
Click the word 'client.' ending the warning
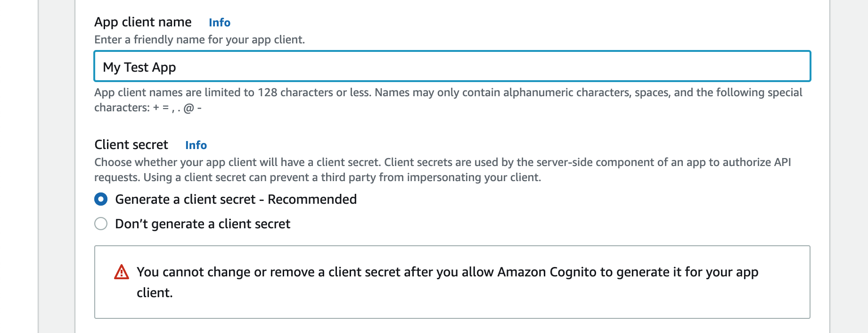coord(155,293)
